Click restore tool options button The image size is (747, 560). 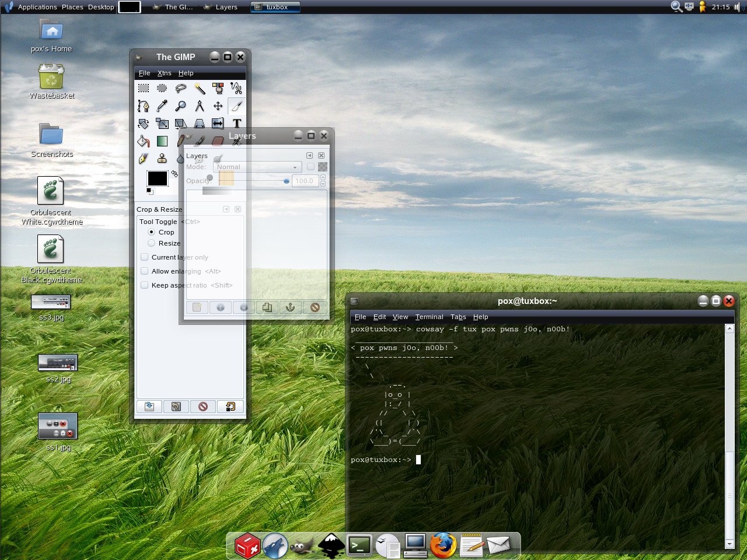pyautogui.click(x=176, y=407)
